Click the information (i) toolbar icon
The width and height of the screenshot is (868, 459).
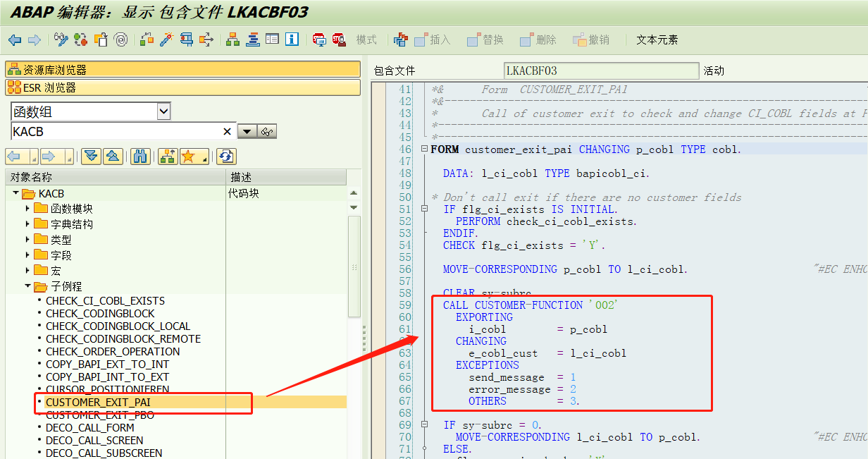click(x=290, y=40)
